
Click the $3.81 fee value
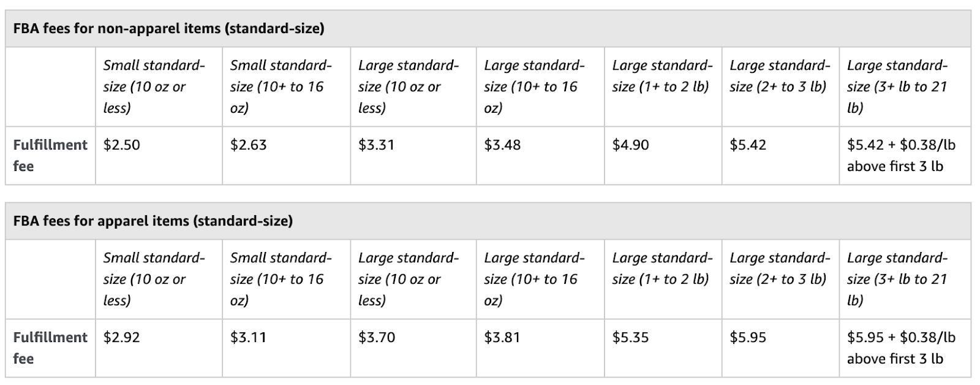[502, 338]
